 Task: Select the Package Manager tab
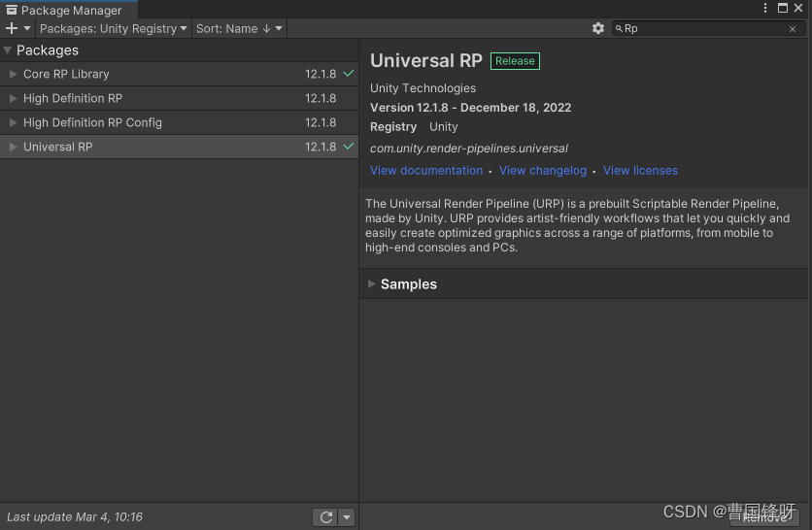coord(68,11)
